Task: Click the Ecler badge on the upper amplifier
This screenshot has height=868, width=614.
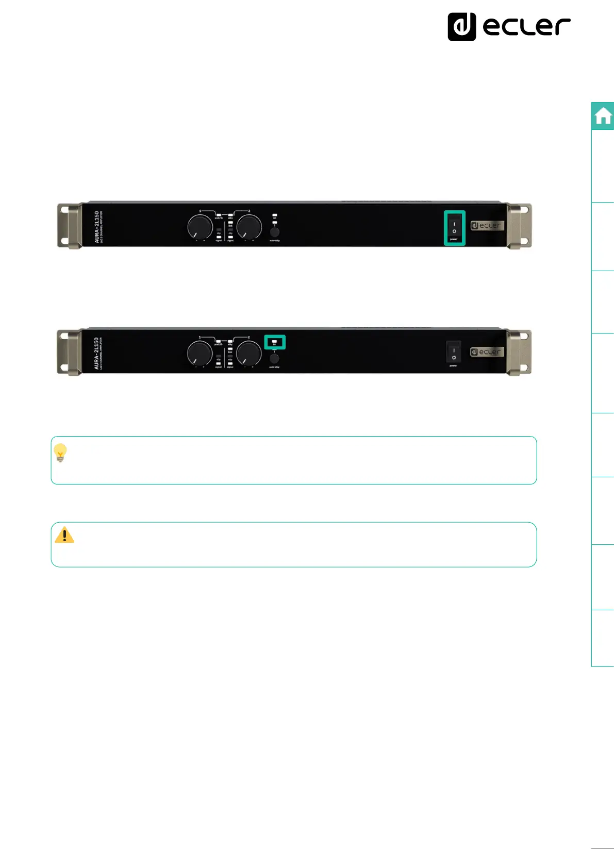Action: [487, 225]
